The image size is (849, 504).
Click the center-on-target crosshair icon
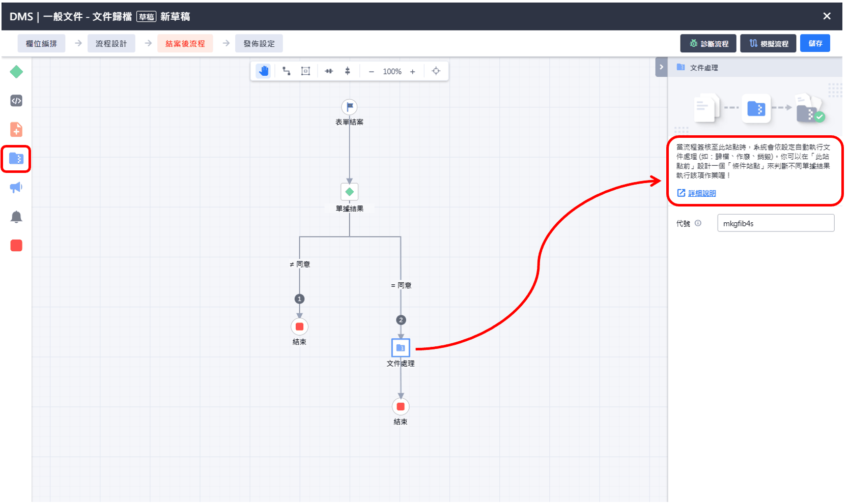436,71
